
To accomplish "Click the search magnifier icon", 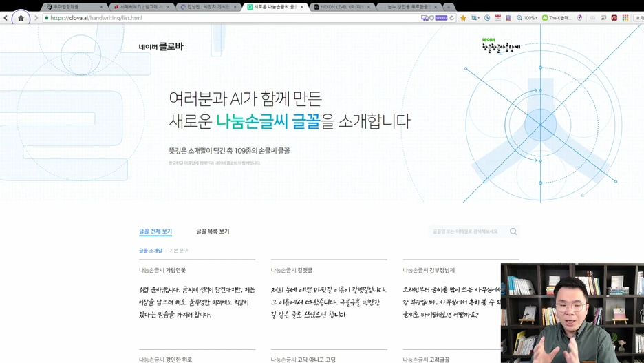I will pyautogui.click(x=513, y=231).
